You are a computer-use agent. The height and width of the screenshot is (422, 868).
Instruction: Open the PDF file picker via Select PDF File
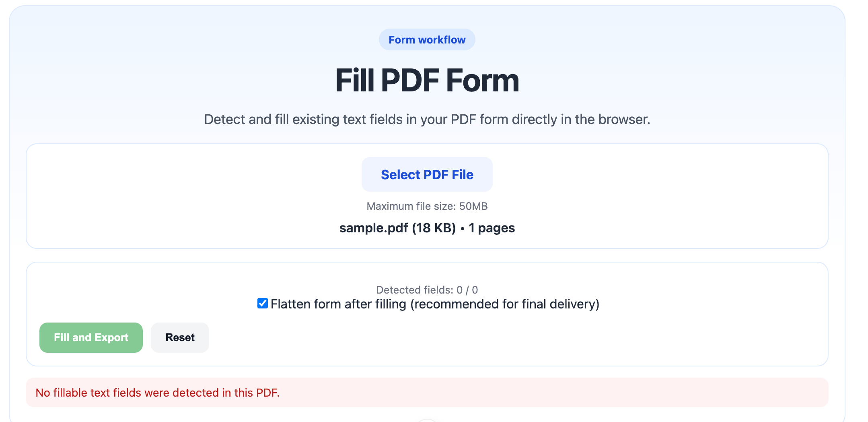point(426,174)
